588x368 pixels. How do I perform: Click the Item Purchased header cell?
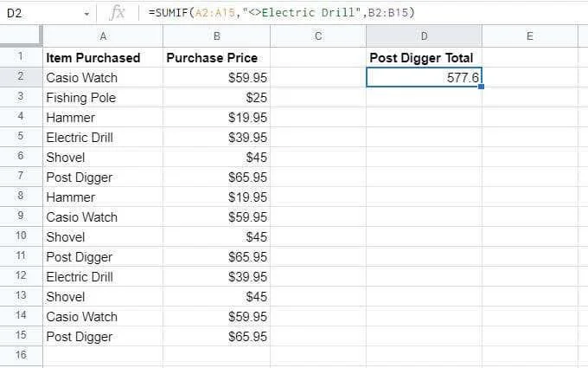tap(103, 57)
